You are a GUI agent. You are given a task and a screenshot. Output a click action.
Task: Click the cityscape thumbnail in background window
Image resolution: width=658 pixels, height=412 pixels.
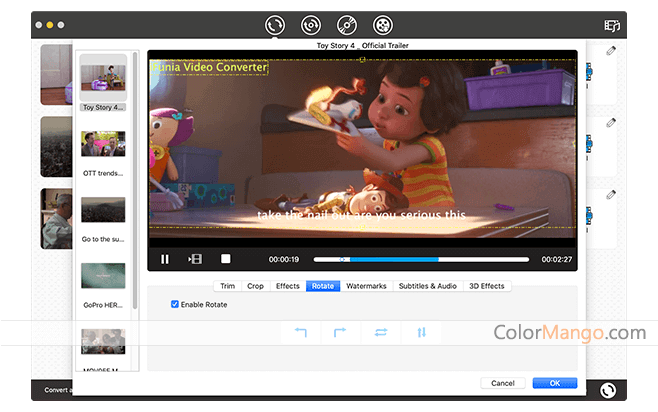(x=57, y=147)
